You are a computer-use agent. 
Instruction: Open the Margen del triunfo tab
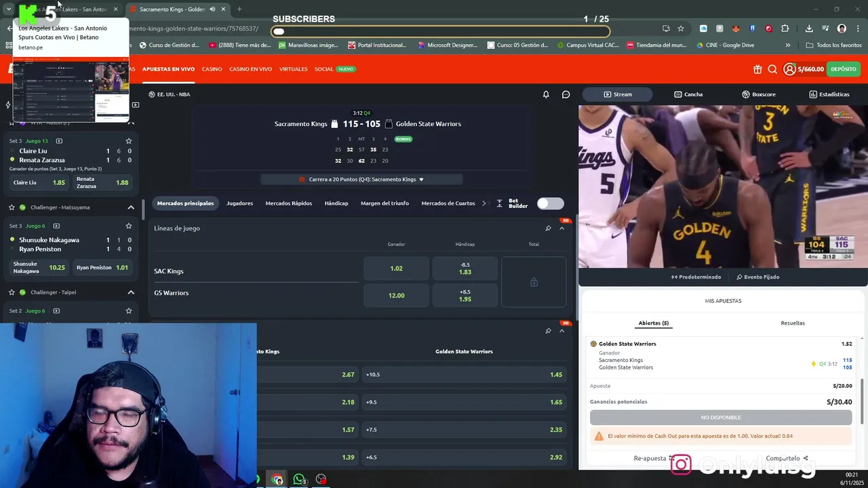click(384, 203)
